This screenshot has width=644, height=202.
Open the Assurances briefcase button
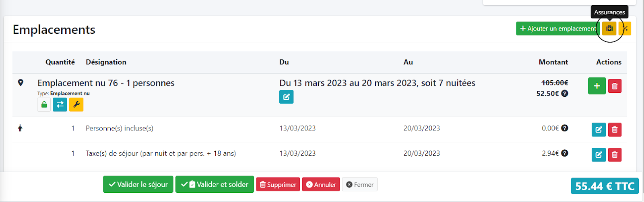coord(609,29)
